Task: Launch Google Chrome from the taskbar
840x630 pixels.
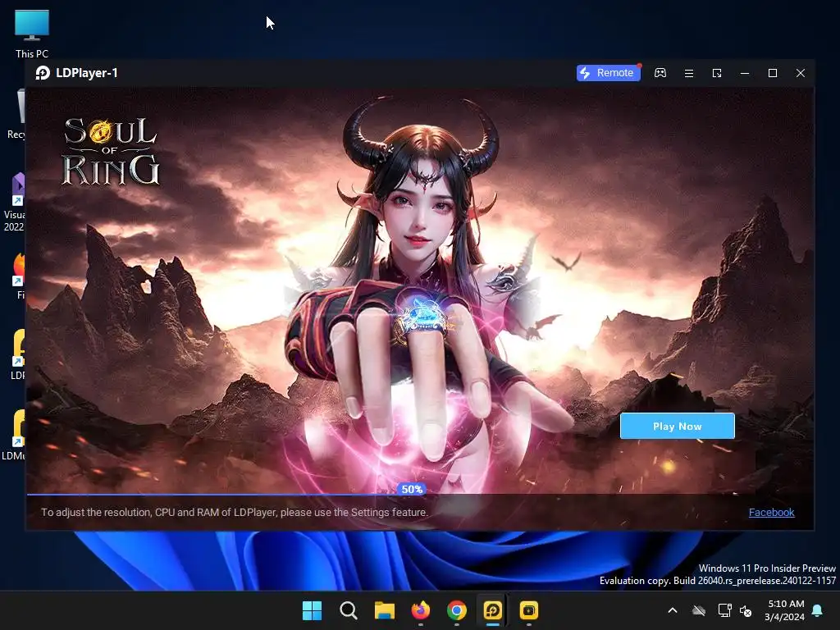Action: (456, 610)
